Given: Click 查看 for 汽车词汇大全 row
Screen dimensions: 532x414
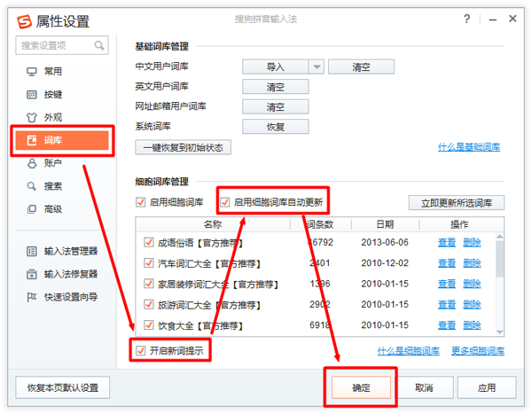Looking at the screenshot, I should coord(447,263).
